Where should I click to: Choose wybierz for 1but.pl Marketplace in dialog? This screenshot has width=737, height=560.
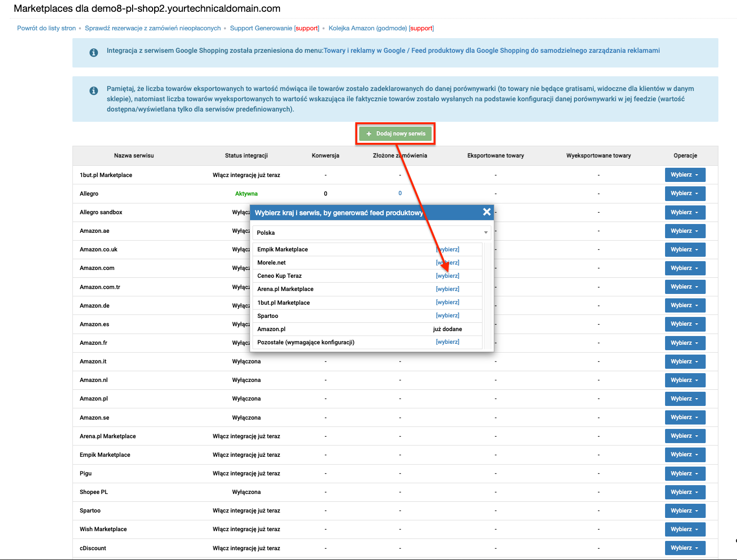(x=447, y=302)
